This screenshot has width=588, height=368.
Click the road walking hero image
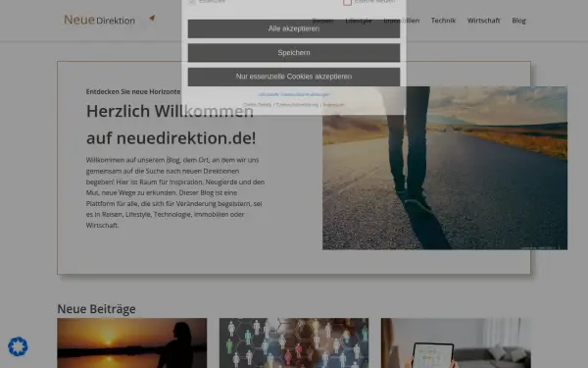point(445,168)
